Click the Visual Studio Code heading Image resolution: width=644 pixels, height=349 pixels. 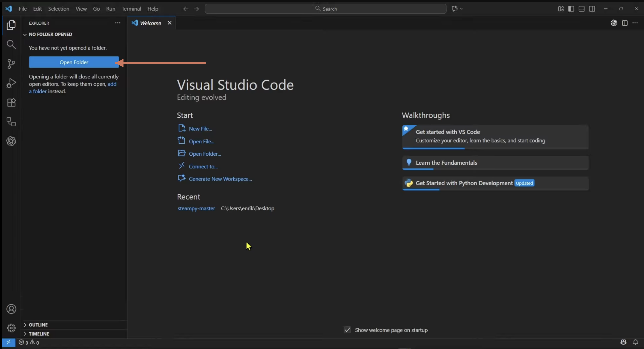click(235, 85)
